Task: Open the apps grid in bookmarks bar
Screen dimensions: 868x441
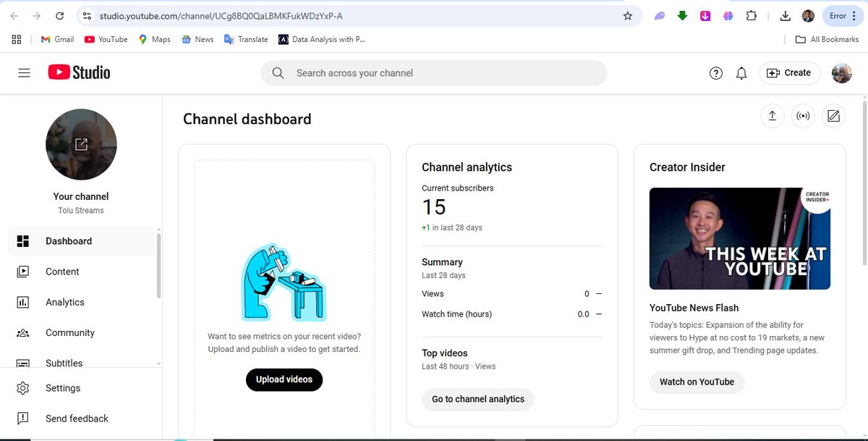Action: (17, 39)
